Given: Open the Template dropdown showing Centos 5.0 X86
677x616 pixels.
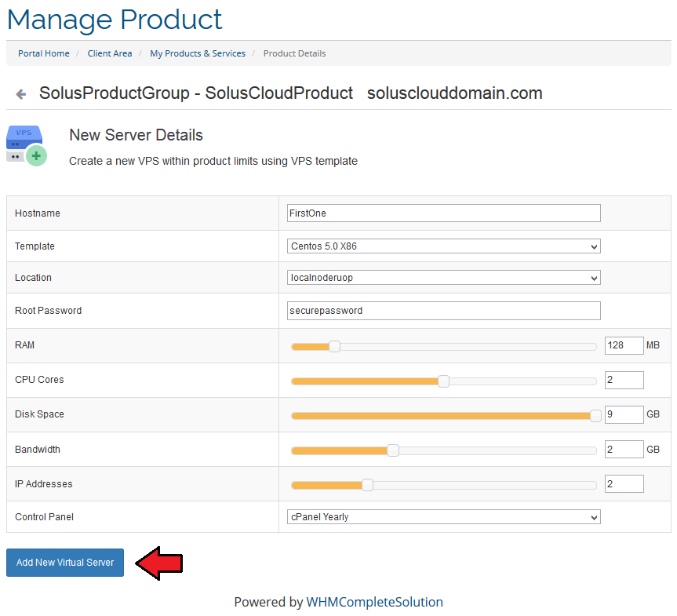Looking at the screenshot, I should [443, 246].
